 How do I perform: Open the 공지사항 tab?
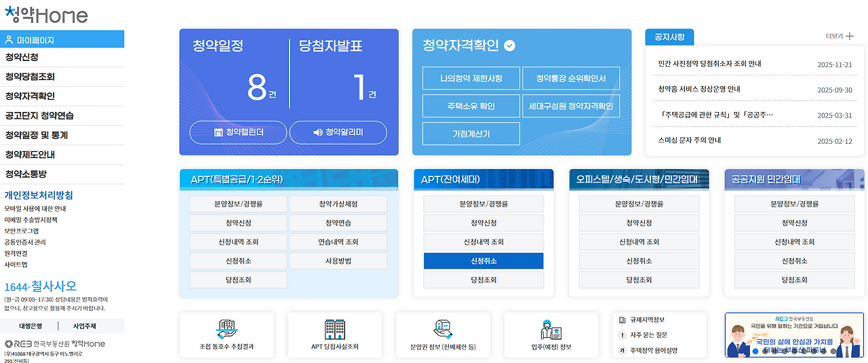[x=669, y=37]
